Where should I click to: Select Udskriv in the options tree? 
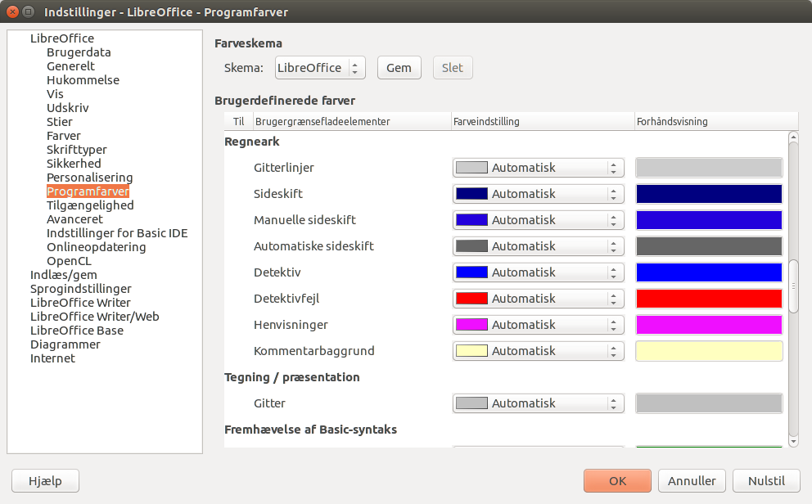click(67, 108)
